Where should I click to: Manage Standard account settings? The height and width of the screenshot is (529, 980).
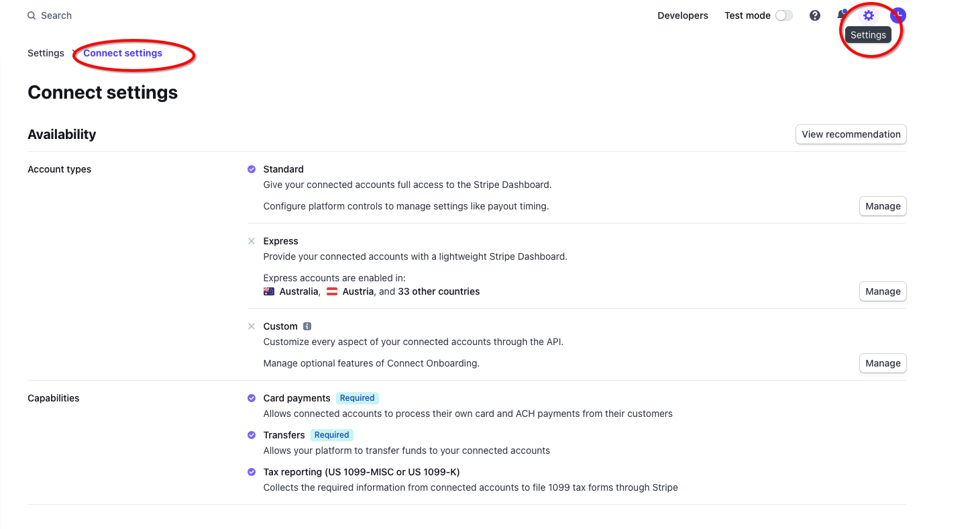[882, 206]
